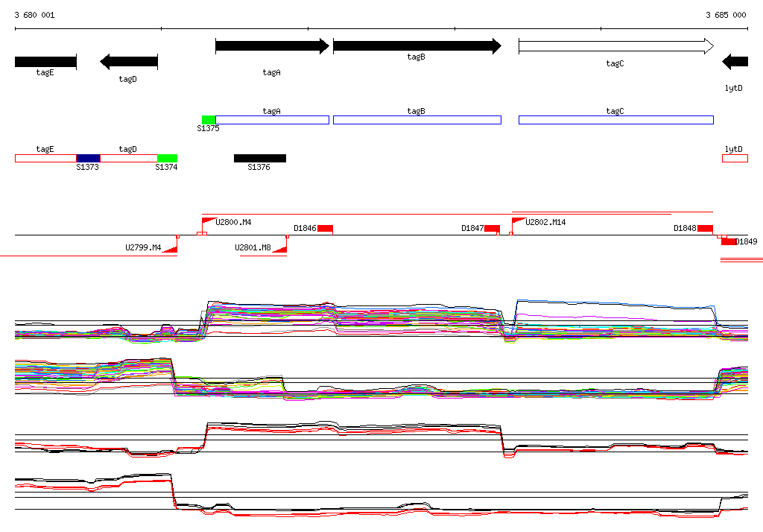Click the "D1846" label text

coord(305,228)
